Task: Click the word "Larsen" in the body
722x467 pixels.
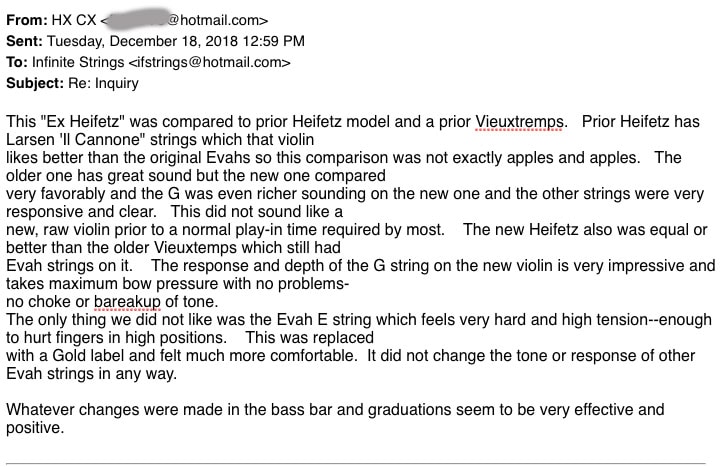Action: tap(30, 139)
